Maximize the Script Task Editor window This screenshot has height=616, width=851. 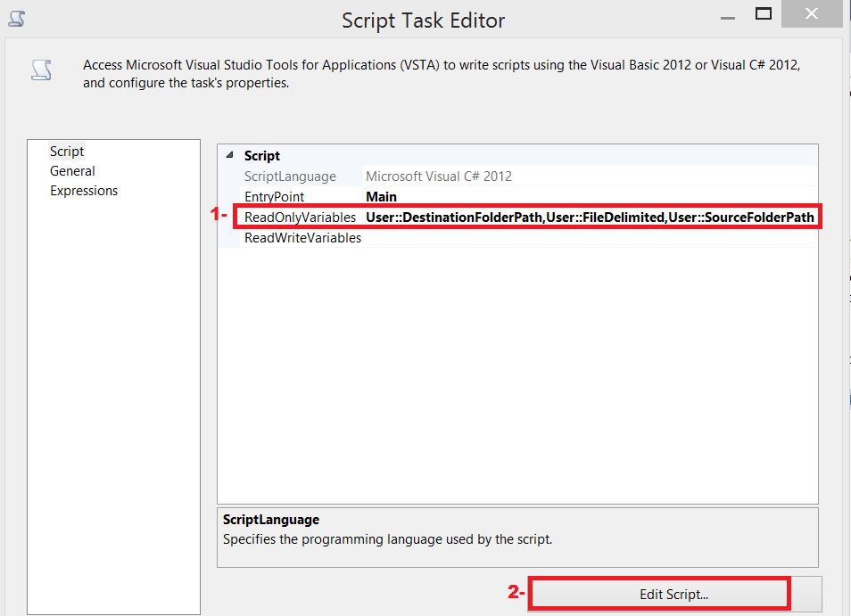point(762,13)
